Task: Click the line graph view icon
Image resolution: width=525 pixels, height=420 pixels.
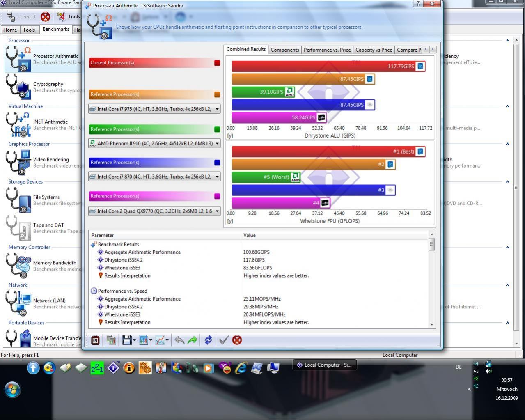Action: tap(160, 340)
